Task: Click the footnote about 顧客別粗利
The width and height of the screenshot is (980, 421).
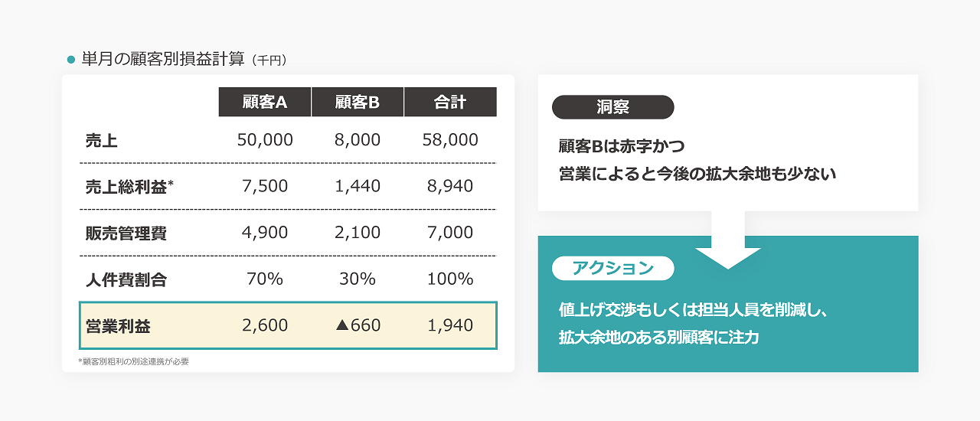Action: point(133,361)
